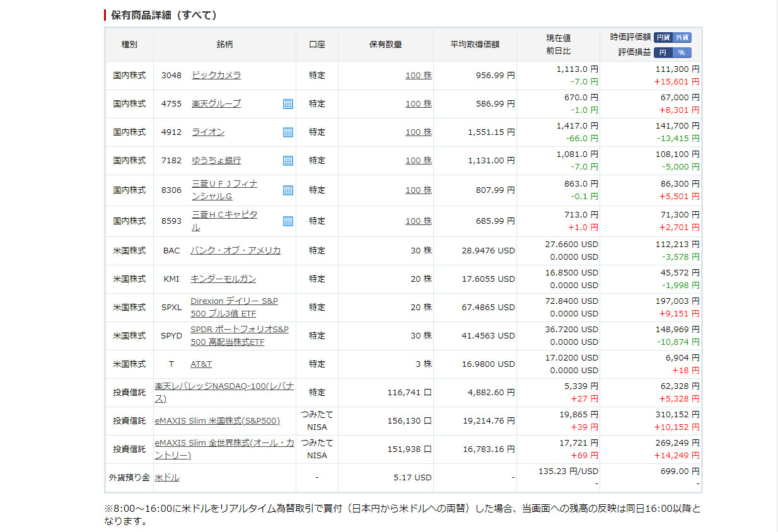Click the キンダーモルガン link

(x=223, y=279)
